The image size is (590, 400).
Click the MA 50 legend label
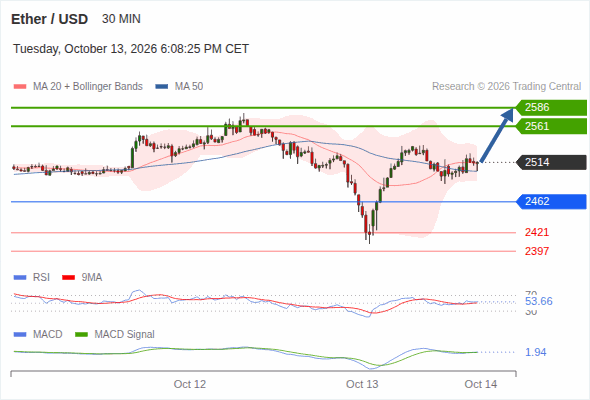point(189,87)
